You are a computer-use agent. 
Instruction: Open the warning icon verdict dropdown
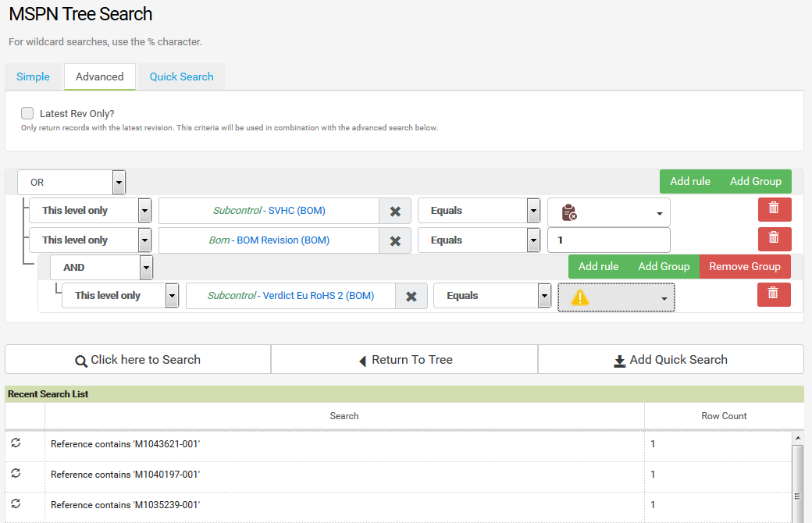tap(616, 297)
